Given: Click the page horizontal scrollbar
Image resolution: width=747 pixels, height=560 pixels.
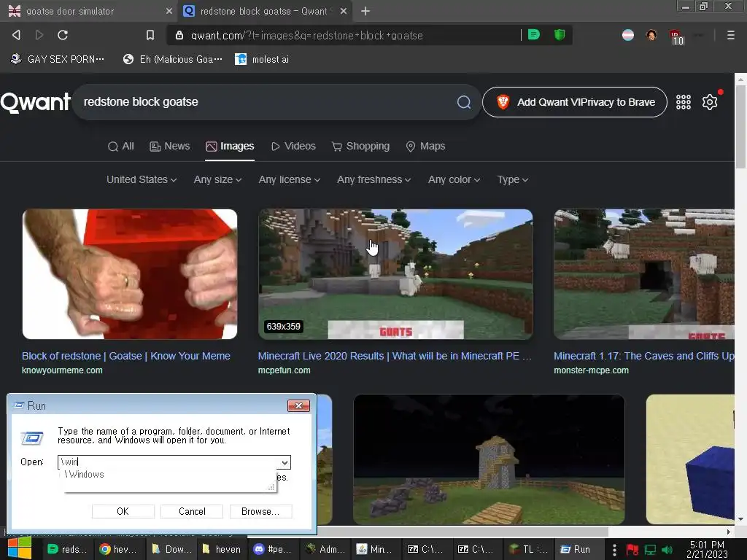Looking at the screenshot, I should coord(462,532).
